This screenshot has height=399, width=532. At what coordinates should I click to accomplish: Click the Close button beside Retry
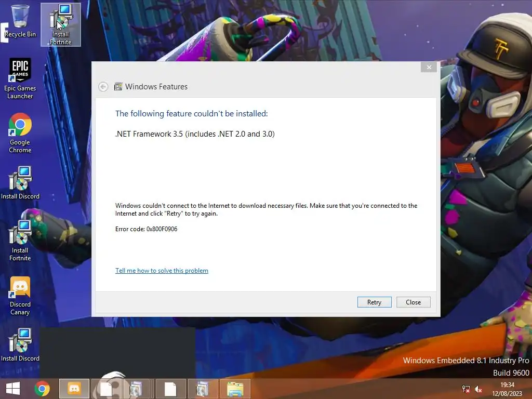pyautogui.click(x=413, y=302)
